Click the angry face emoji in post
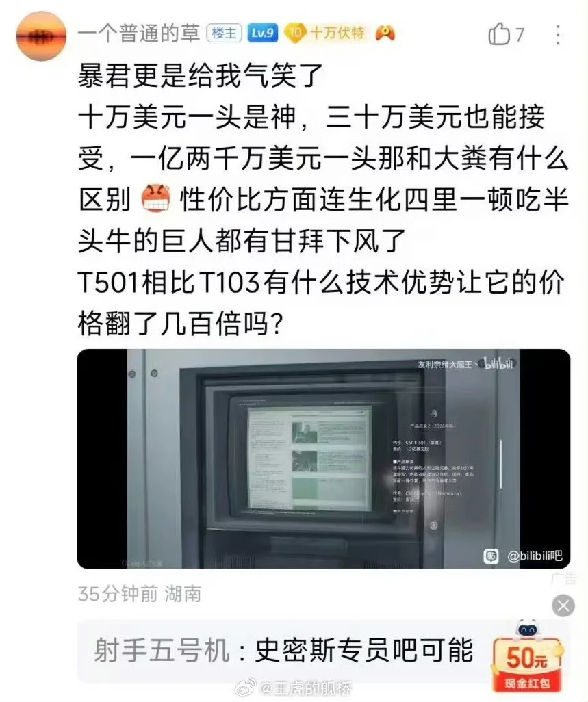This screenshot has width=588, height=702. click(x=155, y=198)
